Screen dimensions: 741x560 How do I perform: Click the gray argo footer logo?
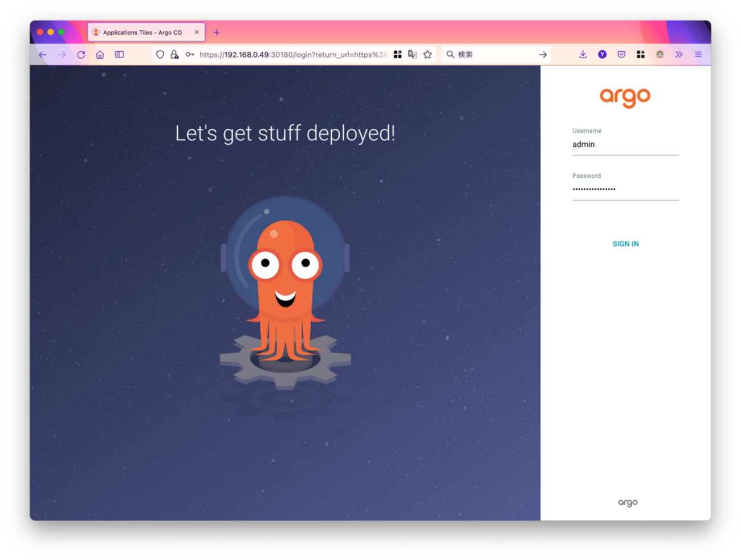(628, 502)
